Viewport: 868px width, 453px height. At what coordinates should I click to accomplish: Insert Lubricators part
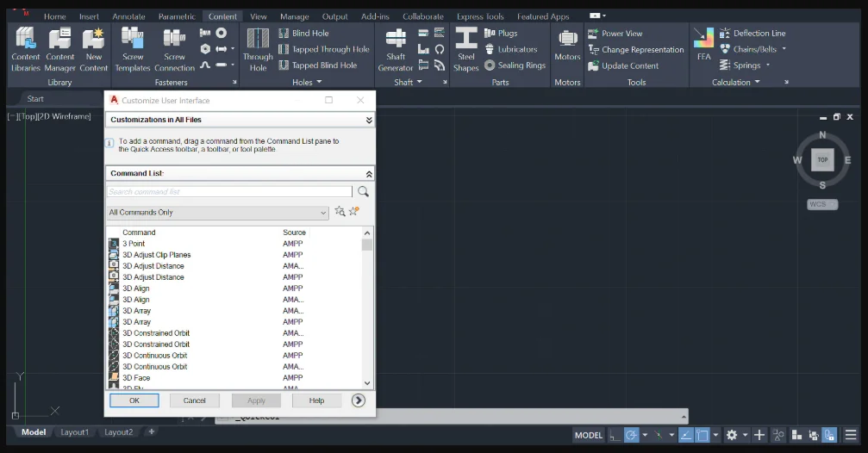click(511, 49)
